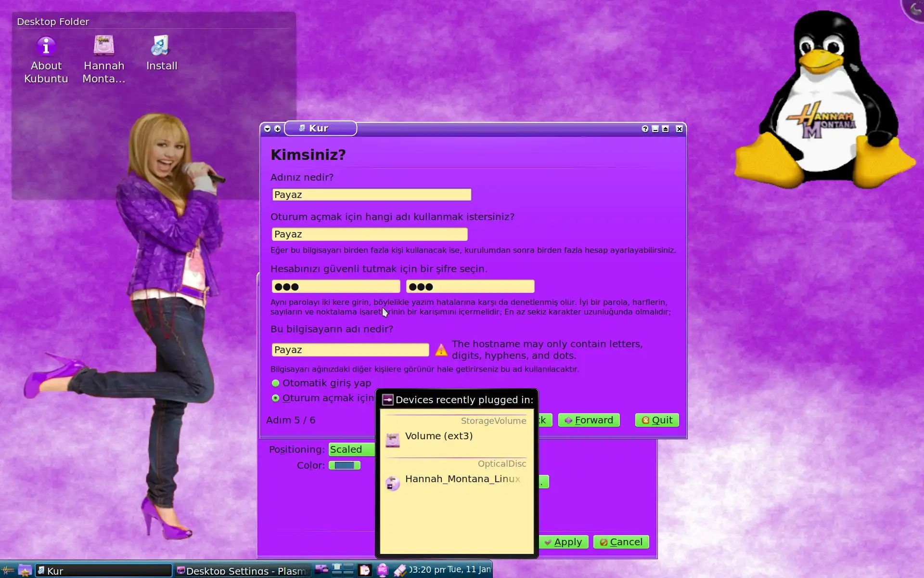
Task: Open Volume (ext3) in device list
Action: pyautogui.click(x=438, y=436)
